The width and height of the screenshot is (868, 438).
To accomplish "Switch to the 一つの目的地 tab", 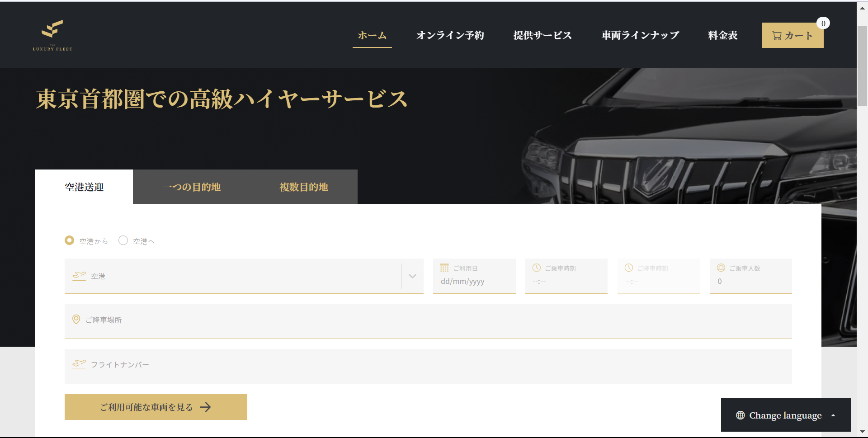I will 191,187.
